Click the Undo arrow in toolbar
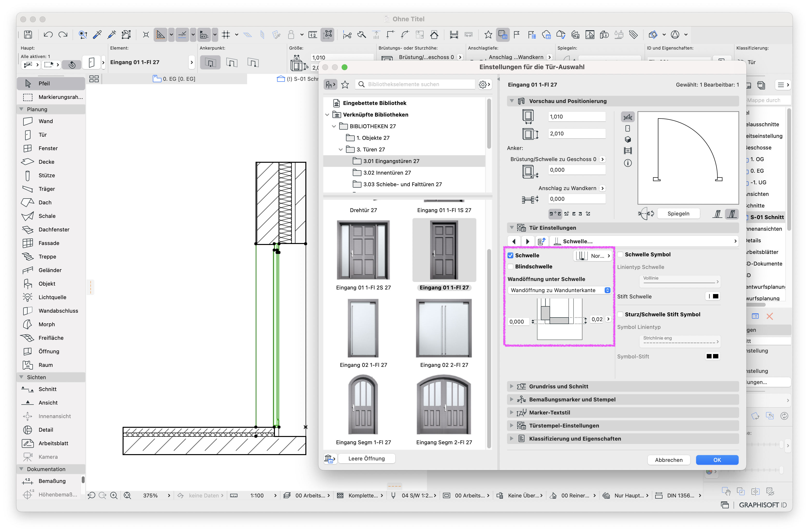The width and height of the screenshot is (809, 532). [x=48, y=34]
